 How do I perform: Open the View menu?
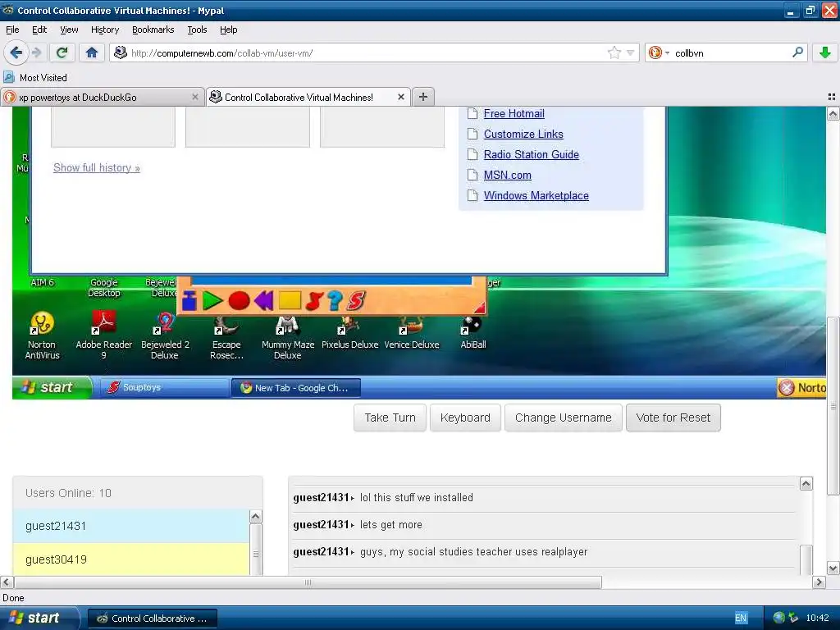pos(69,30)
